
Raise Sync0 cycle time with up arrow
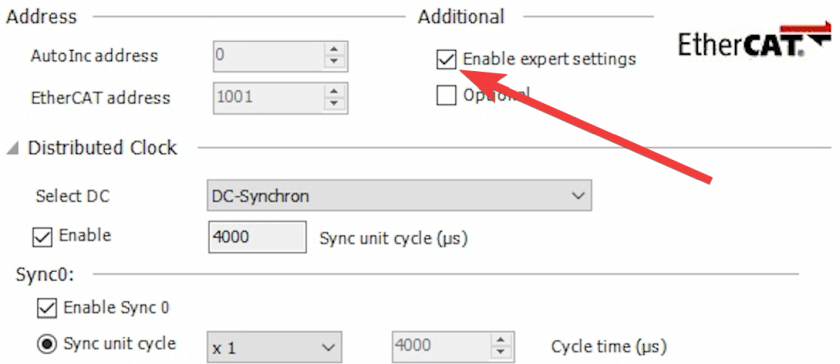click(501, 339)
